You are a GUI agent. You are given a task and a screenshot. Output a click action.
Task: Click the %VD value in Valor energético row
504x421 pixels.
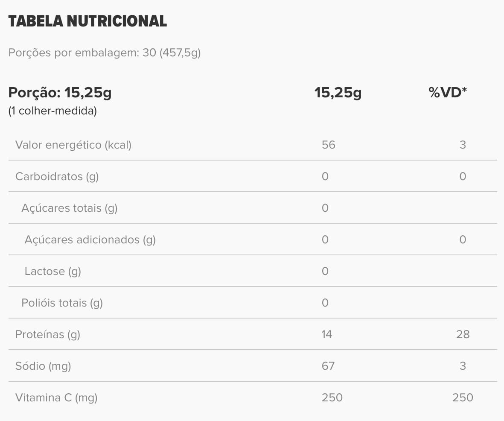point(463,145)
